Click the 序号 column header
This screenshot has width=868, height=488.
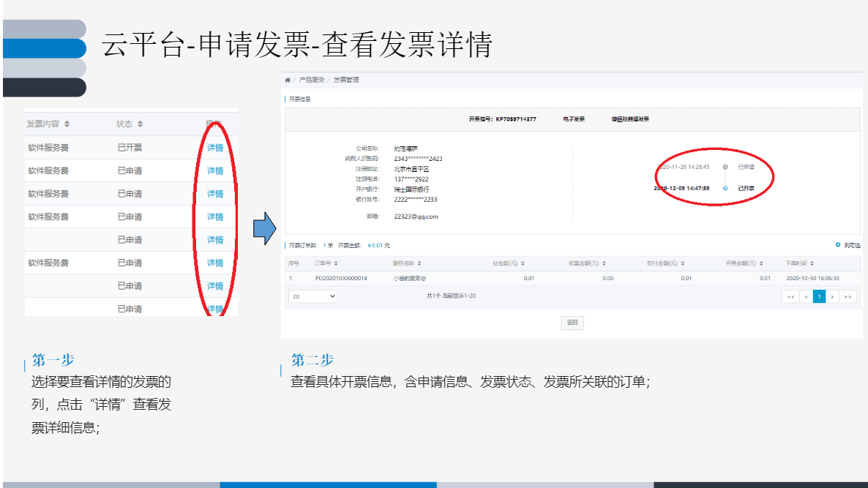tap(293, 263)
